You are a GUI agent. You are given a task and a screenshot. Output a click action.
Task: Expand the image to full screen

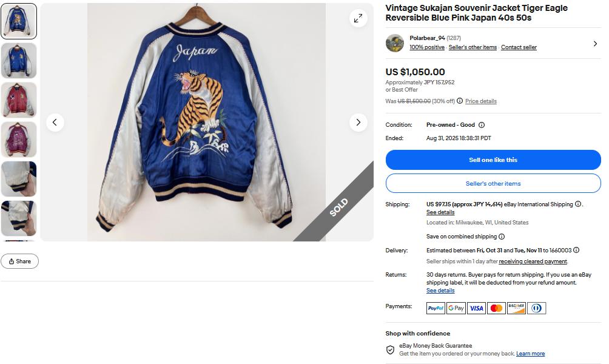coord(358,18)
